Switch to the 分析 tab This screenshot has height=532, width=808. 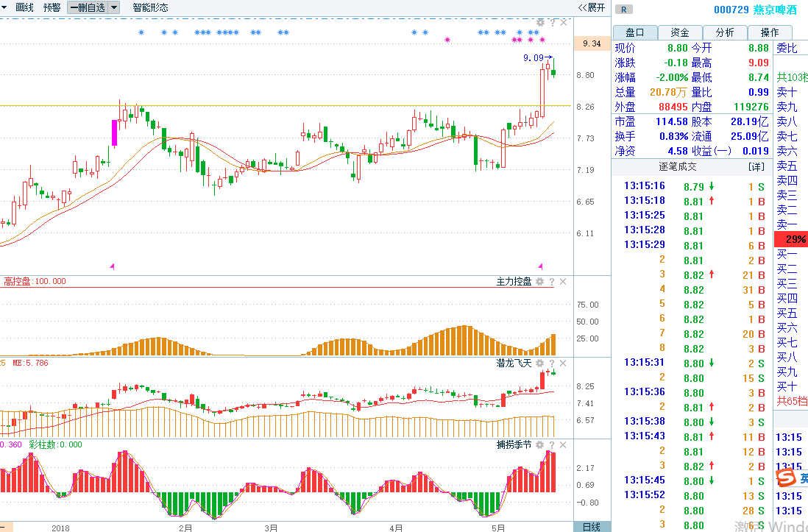pos(724,32)
